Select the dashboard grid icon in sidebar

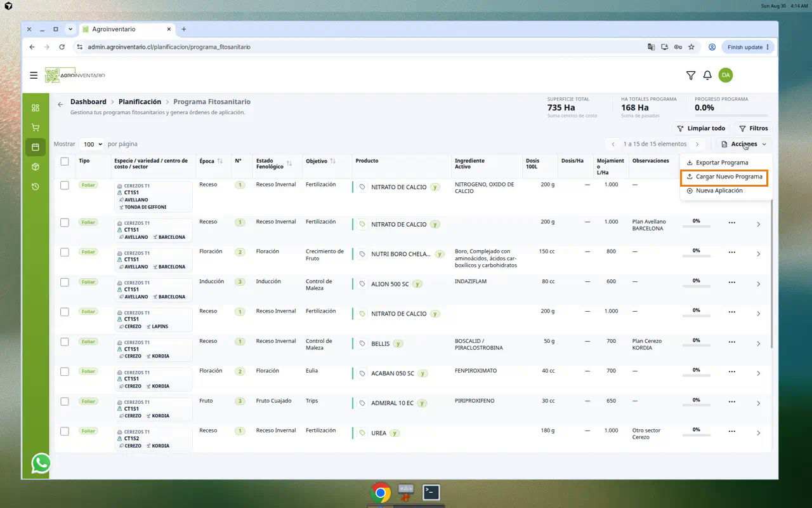coord(36,108)
